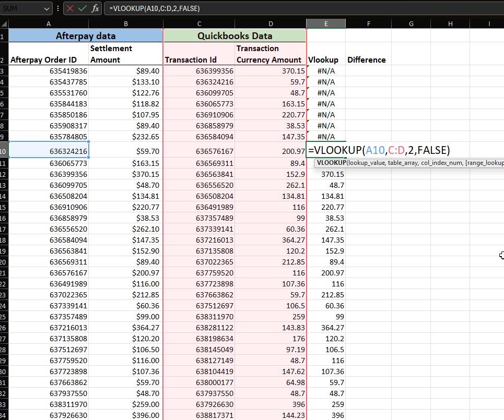The width and height of the screenshot is (504, 420).
Task: Select column C header
Action: click(200, 24)
